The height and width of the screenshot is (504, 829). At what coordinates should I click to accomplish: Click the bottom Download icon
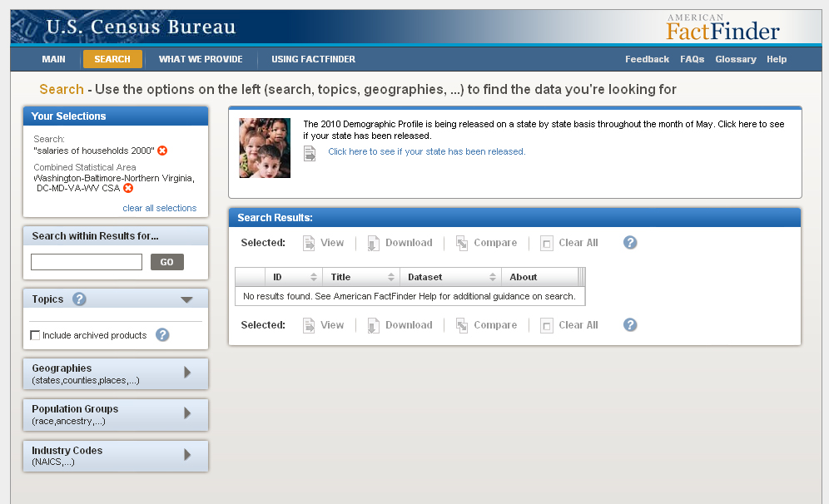pyautogui.click(x=373, y=325)
